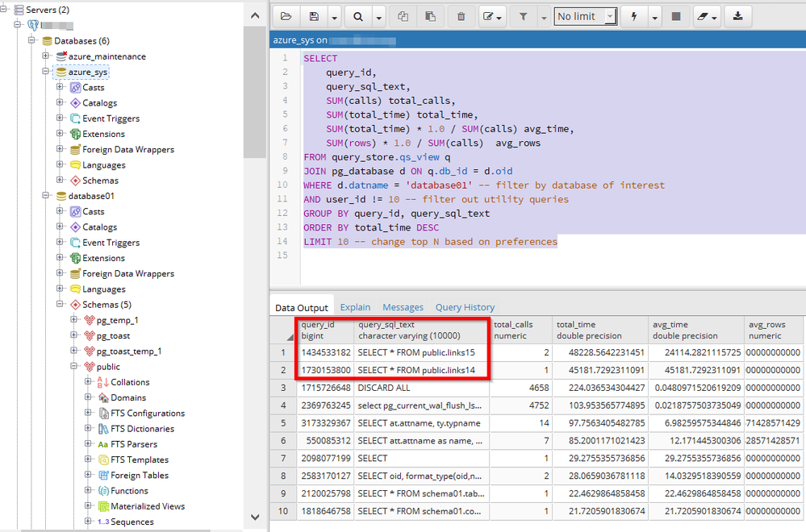Screen dimensions: 806x532
Task: Click the Find magnifier icon
Action: click(x=357, y=16)
